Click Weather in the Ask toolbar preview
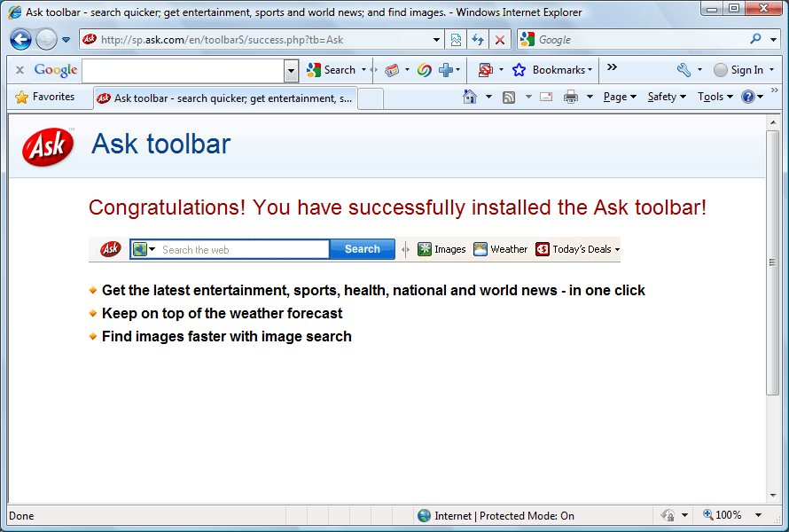This screenshot has height=532, width=789. [x=500, y=249]
